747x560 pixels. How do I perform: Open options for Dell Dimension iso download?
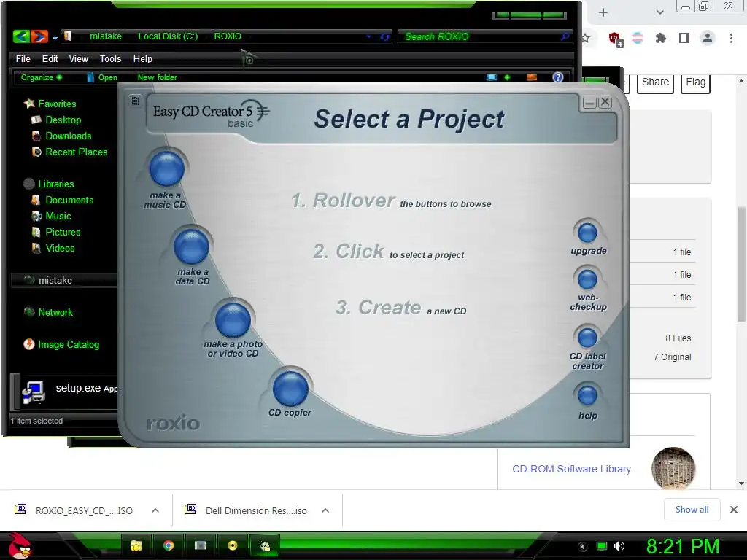tap(325, 510)
